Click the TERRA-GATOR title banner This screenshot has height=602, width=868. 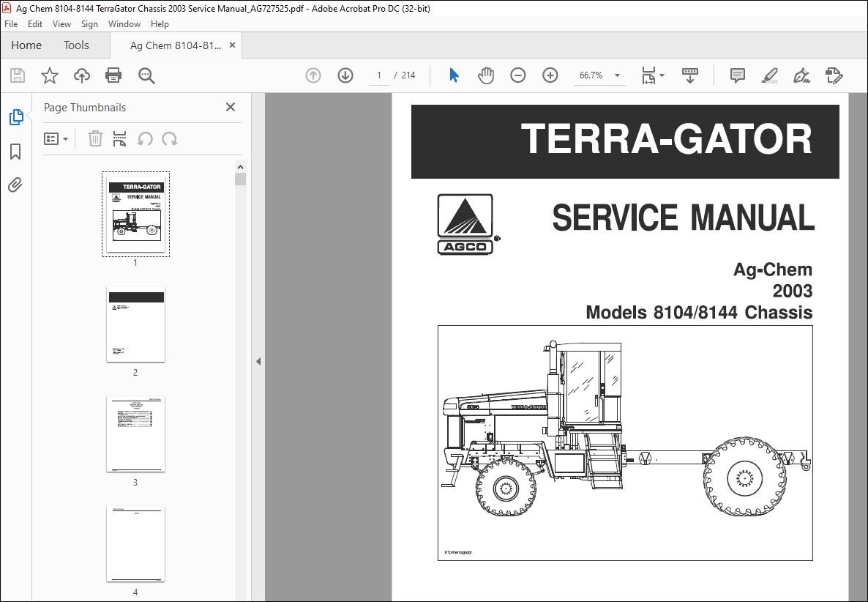tap(625, 141)
